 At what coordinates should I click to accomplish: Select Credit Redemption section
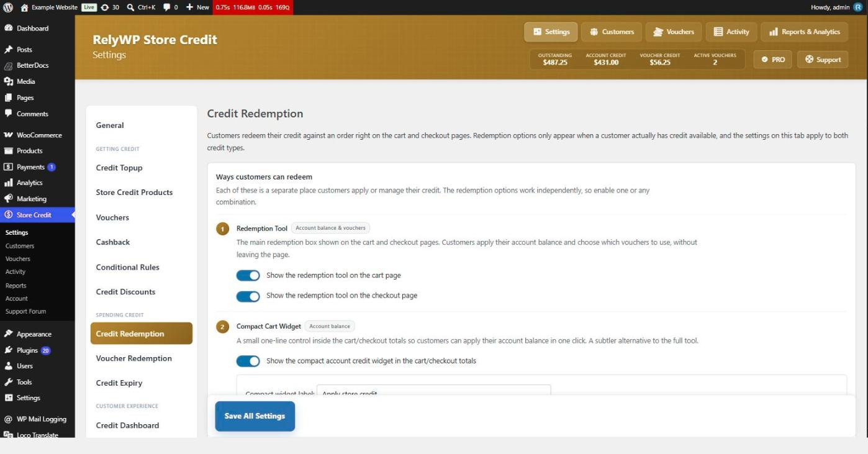(x=142, y=334)
